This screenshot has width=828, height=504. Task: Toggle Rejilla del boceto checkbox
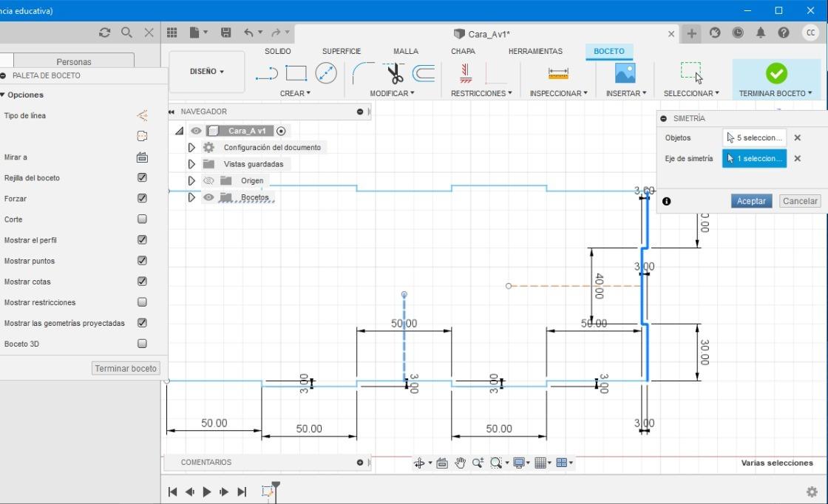tap(142, 177)
